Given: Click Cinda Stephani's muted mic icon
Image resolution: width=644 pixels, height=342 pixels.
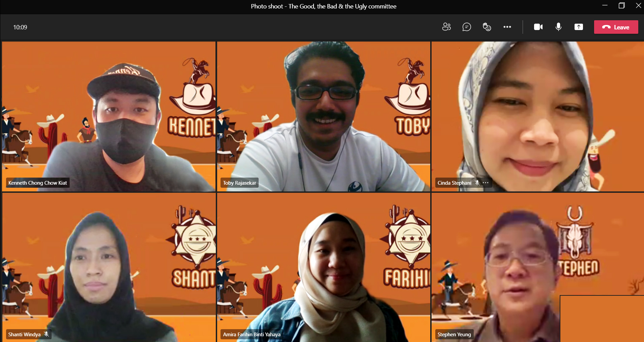Looking at the screenshot, I should (x=477, y=183).
